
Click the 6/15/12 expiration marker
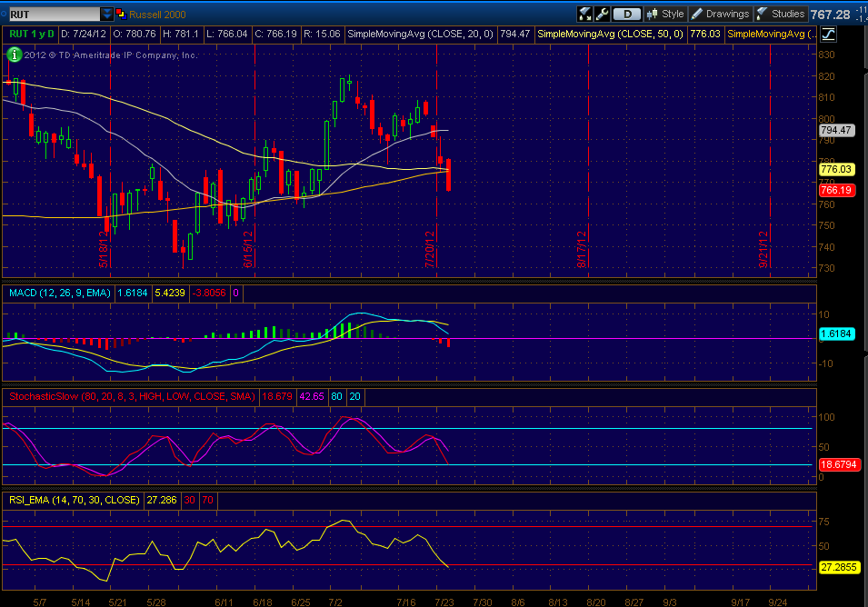(248, 249)
